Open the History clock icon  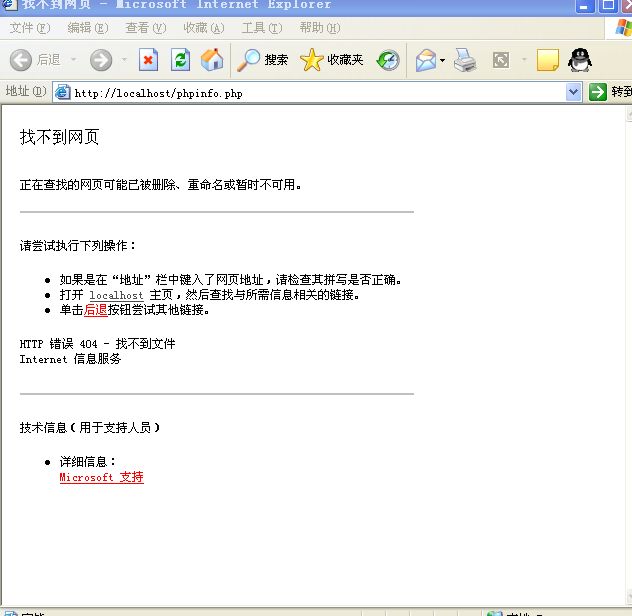388,60
